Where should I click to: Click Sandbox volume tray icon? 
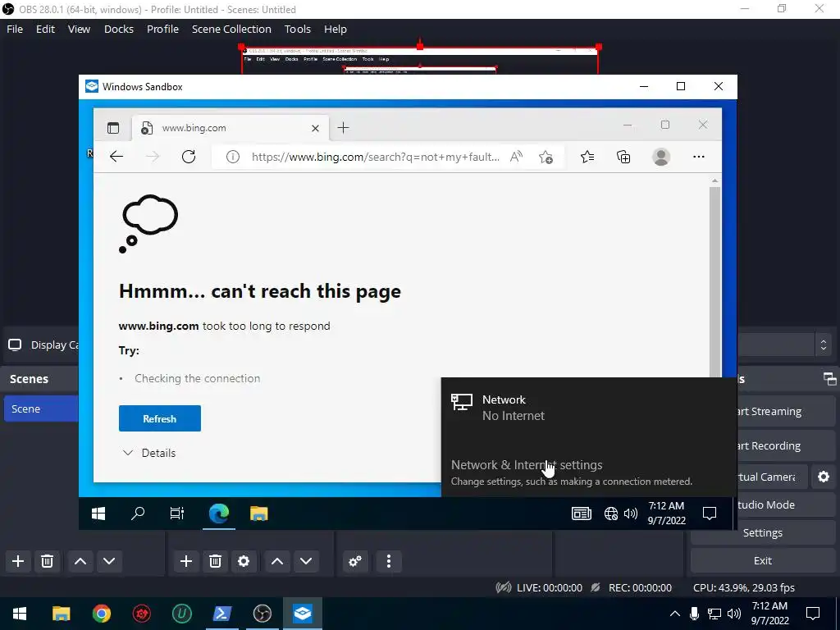coord(631,514)
